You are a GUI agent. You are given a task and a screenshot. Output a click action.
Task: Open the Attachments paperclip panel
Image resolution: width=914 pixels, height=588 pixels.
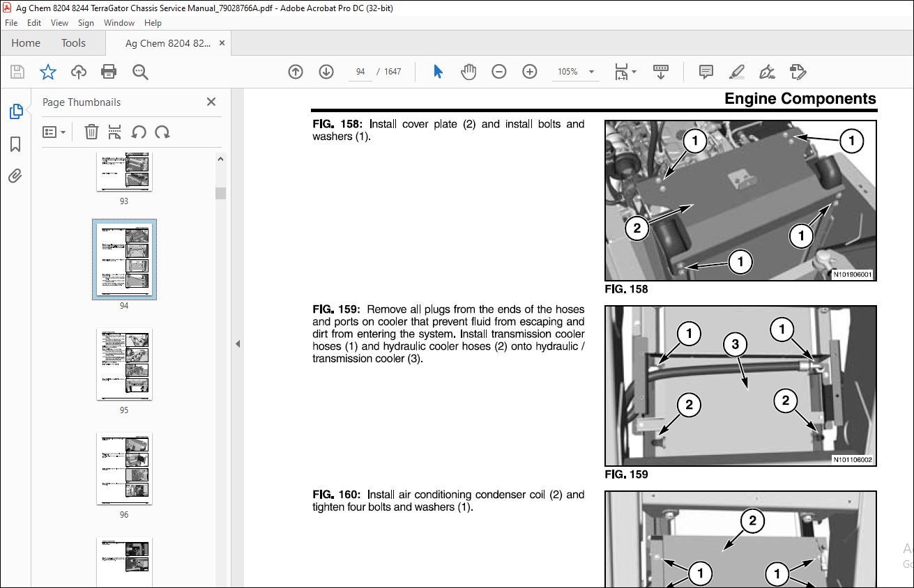pyautogui.click(x=15, y=176)
